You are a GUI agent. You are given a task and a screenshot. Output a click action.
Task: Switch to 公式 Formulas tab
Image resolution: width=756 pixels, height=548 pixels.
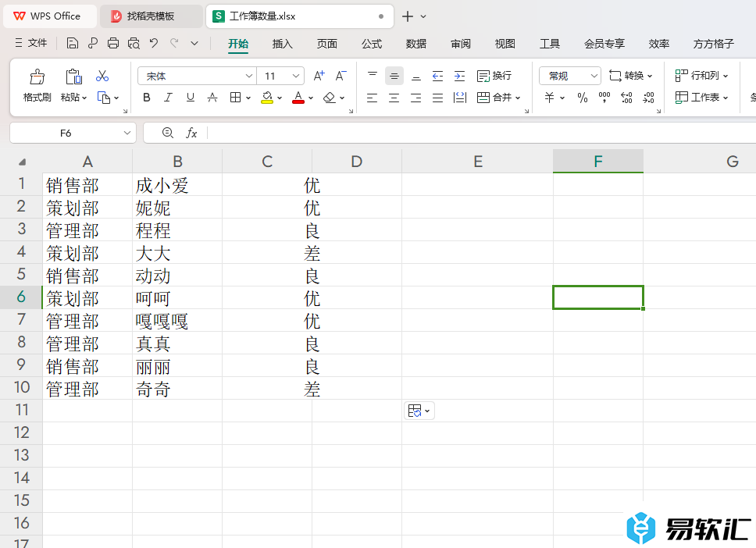pos(372,44)
